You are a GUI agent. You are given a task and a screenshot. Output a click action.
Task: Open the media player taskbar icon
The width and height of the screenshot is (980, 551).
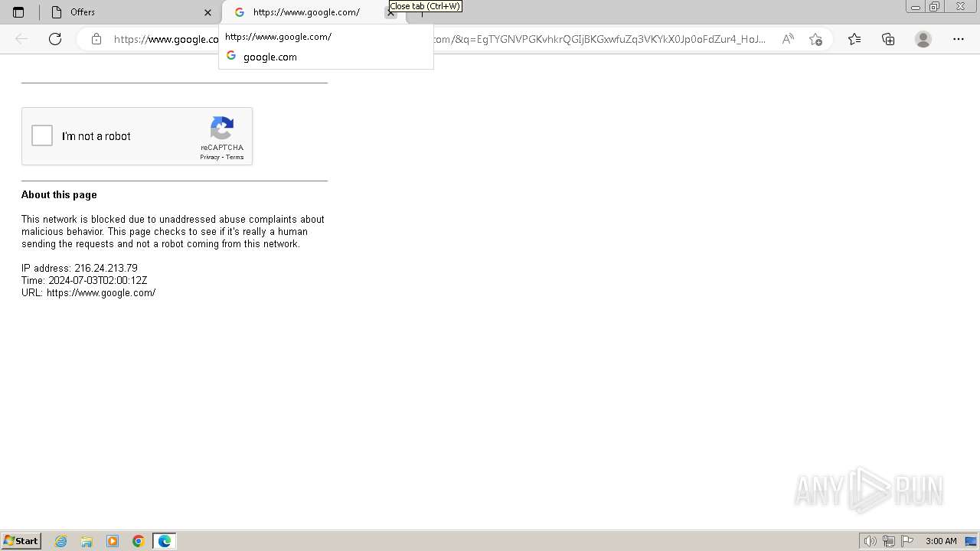coord(113,541)
